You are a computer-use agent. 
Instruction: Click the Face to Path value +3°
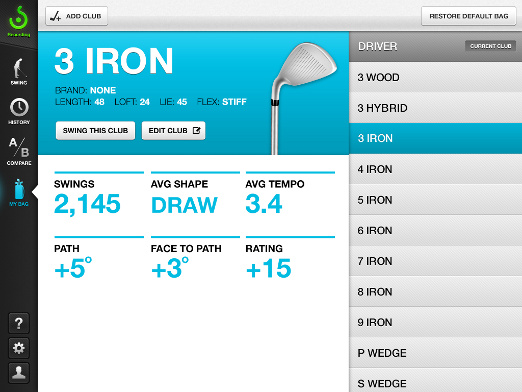170,268
